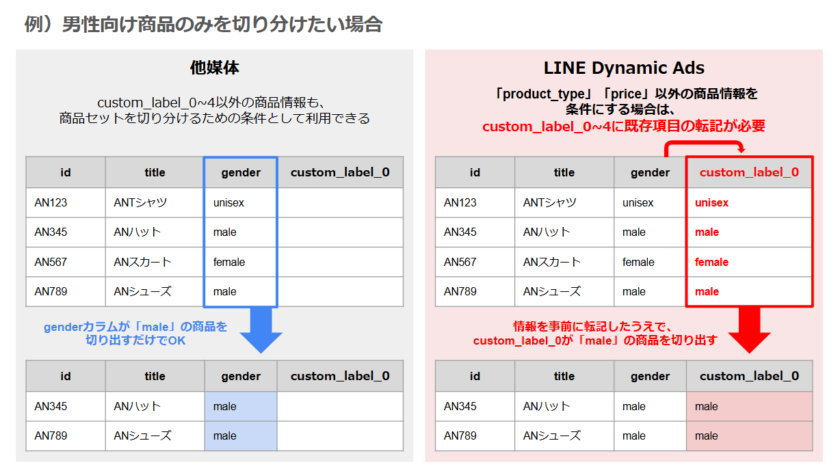The height and width of the screenshot is (469, 840).
Task: Select the "他媒体" panel heading
Action: 214,68
